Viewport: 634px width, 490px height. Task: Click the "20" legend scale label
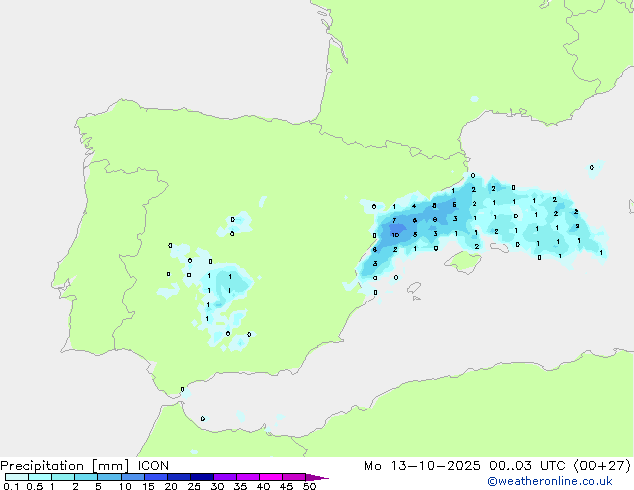point(171,486)
